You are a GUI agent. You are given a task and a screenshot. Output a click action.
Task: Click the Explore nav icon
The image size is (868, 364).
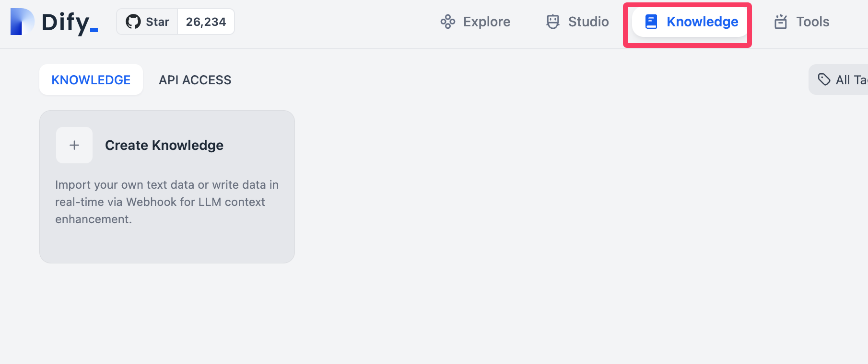tap(447, 22)
